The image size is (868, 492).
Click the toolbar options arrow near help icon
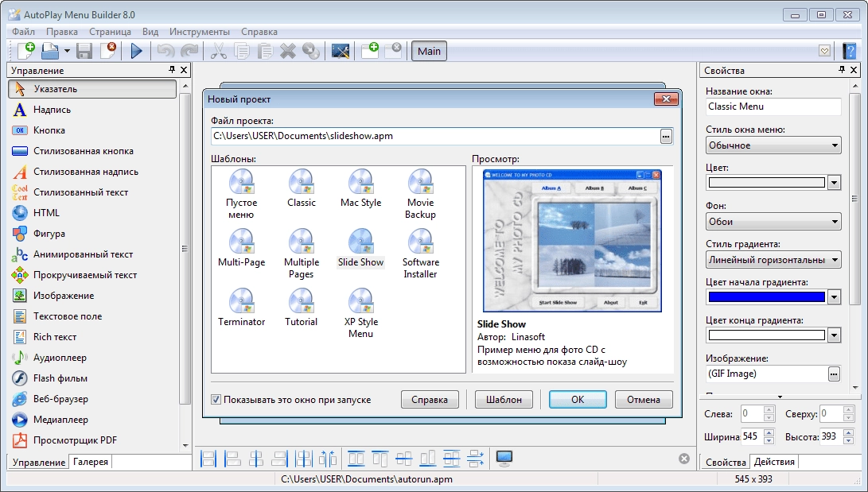point(825,51)
